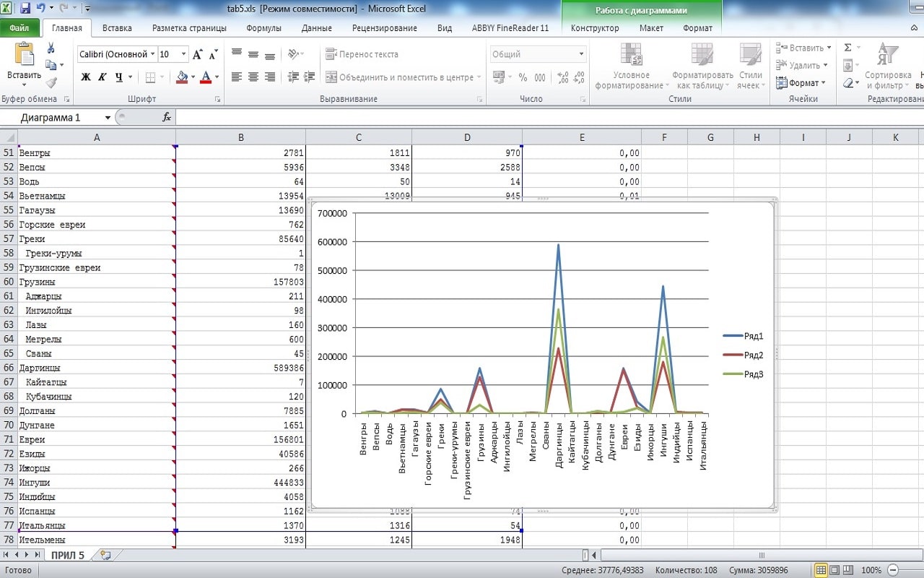This screenshot has width=924, height=578.
Task: Click the zoom out minus button
Action: coord(892,570)
